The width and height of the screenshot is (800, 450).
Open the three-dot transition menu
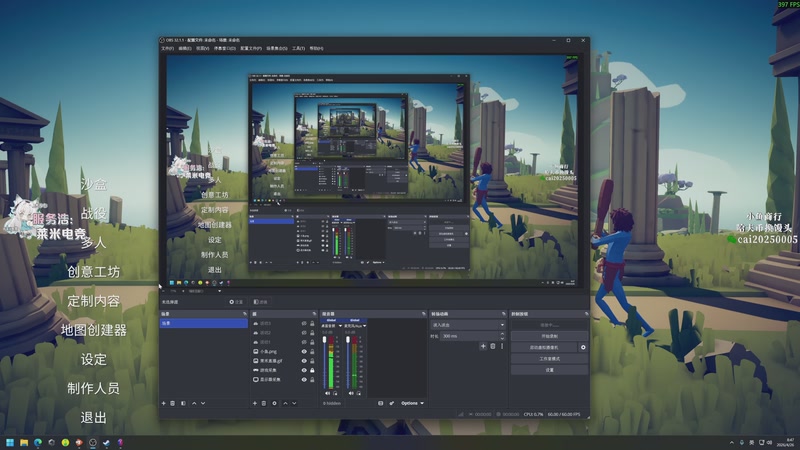(502, 346)
